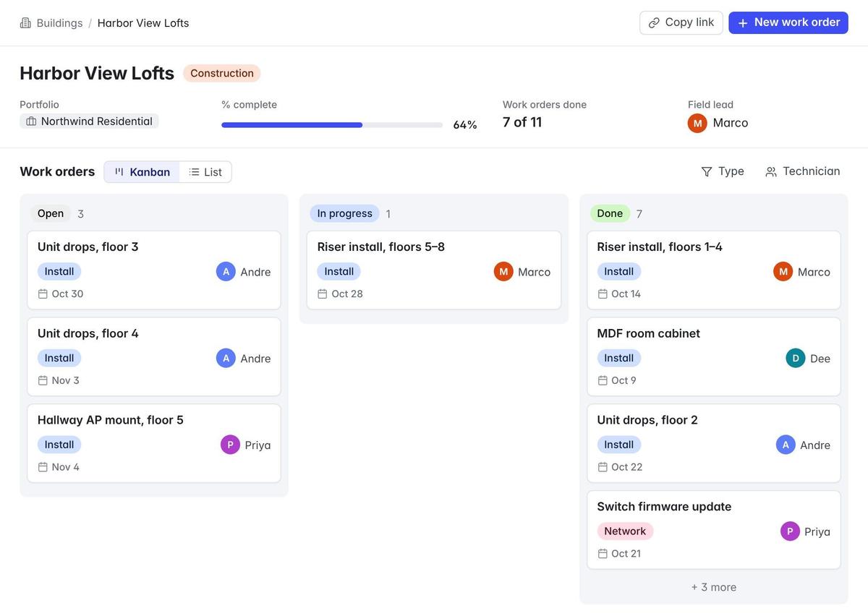Click the portfolio briefcase icon beside Northwind Residential
Screen dimensions: 868x616
pyautogui.click(x=31, y=121)
